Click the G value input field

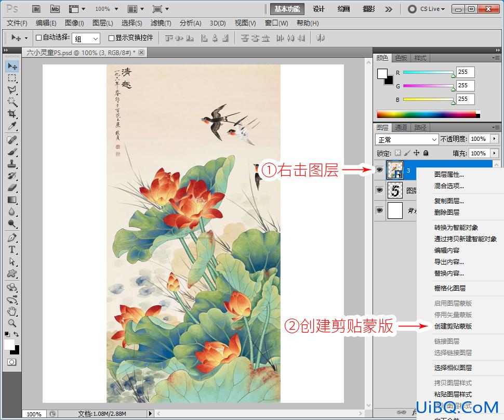pos(465,86)
